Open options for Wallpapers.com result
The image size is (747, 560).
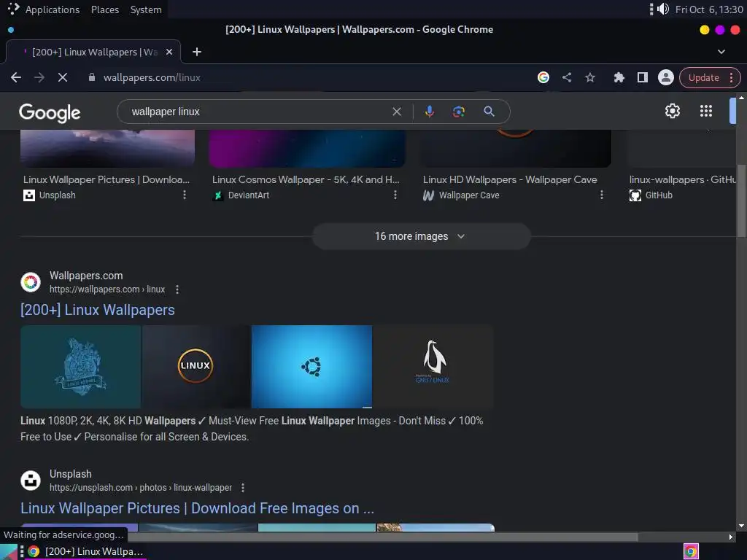point(177,289)
